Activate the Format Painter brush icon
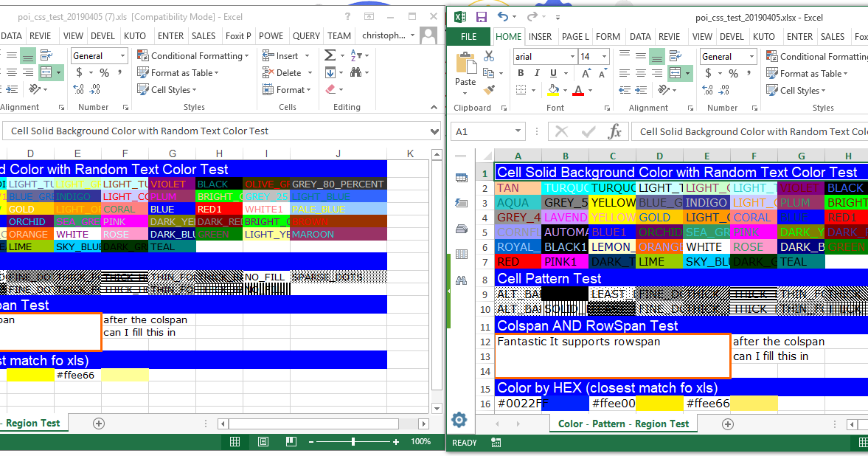The image size is (868, 456). point(488,90)
